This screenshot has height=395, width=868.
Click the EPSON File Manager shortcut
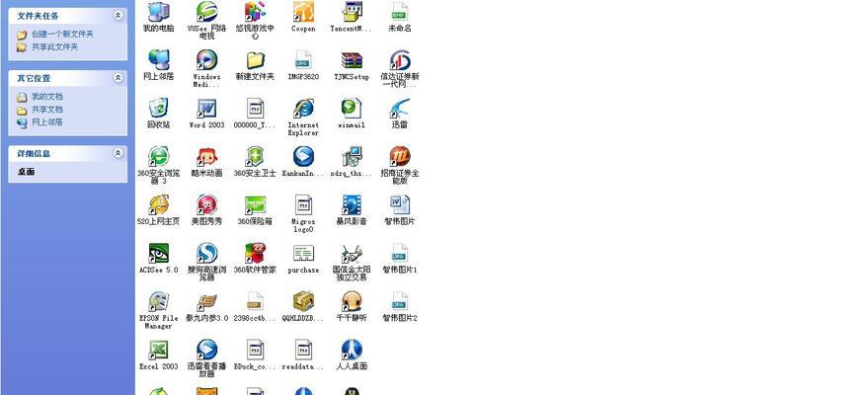click(x=158, y=301)
